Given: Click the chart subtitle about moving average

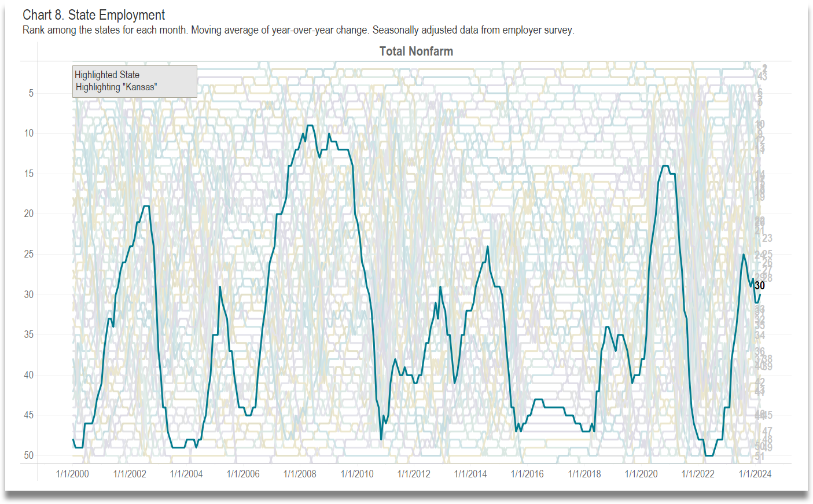Looking at the screenshot, I should coord(299,30).
